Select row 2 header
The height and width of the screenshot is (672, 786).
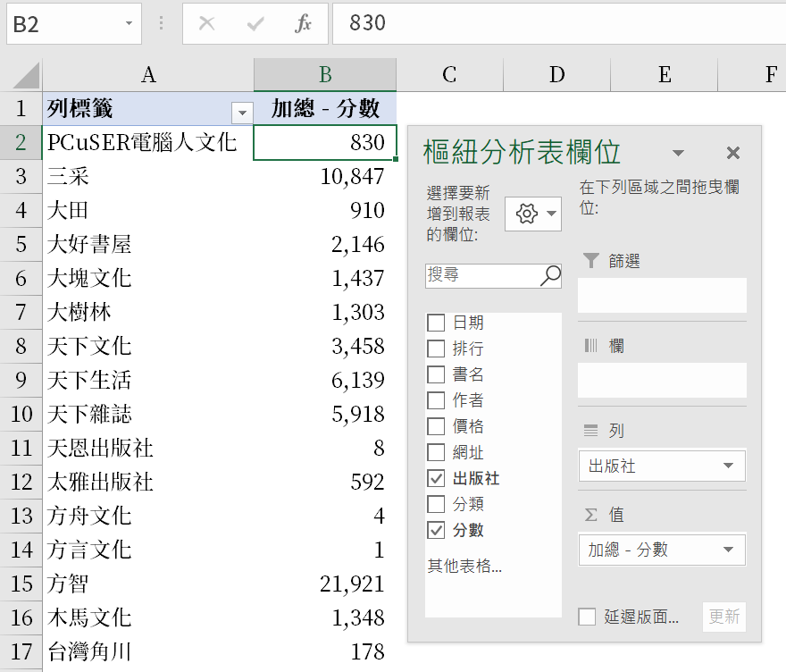point(21,142)
